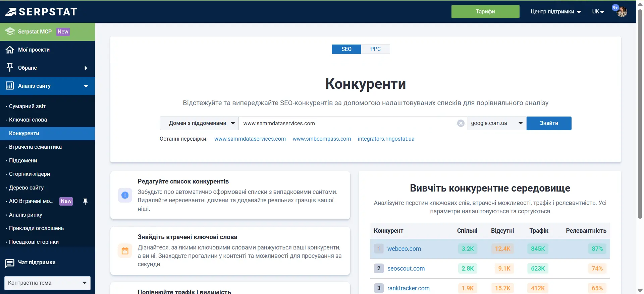Sort by Релевантність column header
This screenshot has width=644, height=294.
pos(586,231)
